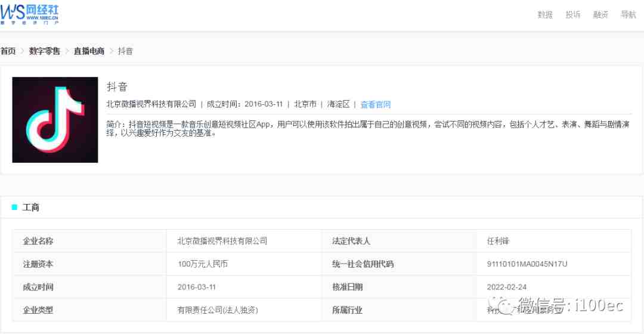
Task: Select the 统一社会信用代码 label cell
Action: point(399,264)
